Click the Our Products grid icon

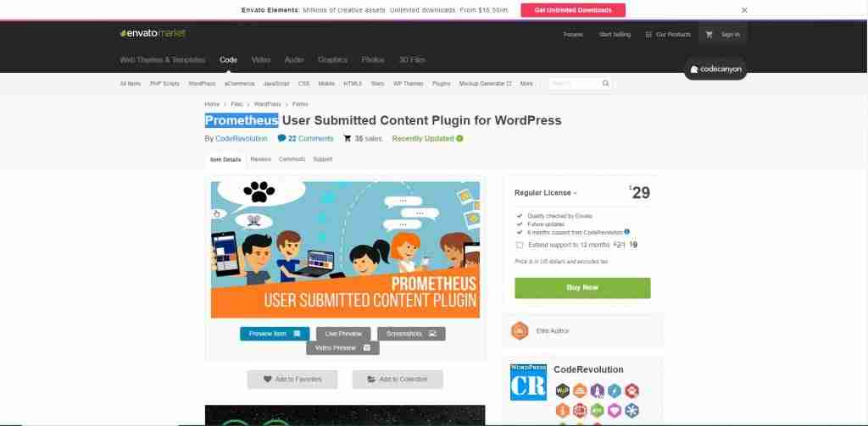(648, 35)
